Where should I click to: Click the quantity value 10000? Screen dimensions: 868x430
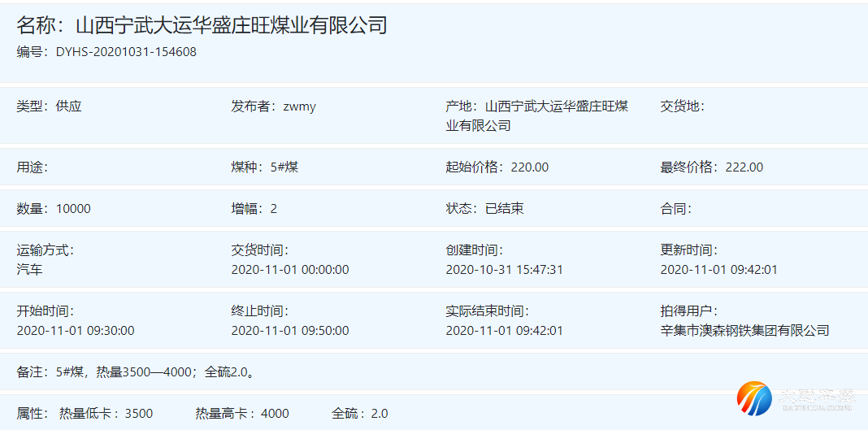pyautogui.click(x=73, y=209)
